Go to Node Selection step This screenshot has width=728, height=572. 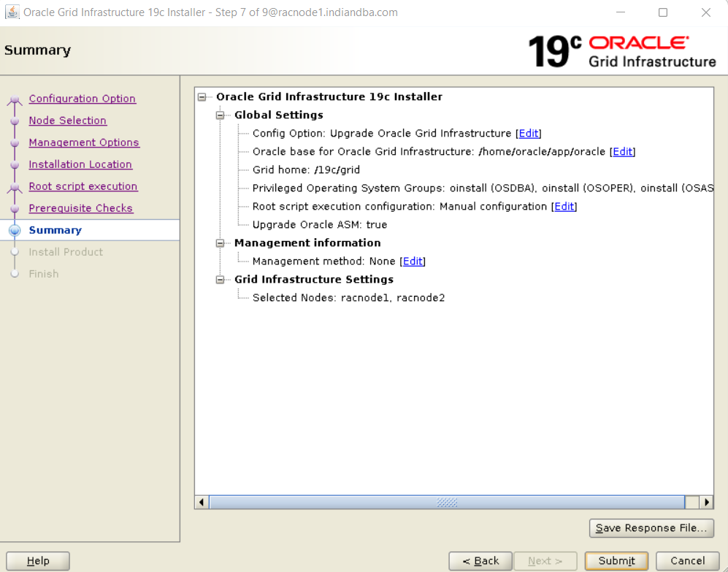coord(68,121)
